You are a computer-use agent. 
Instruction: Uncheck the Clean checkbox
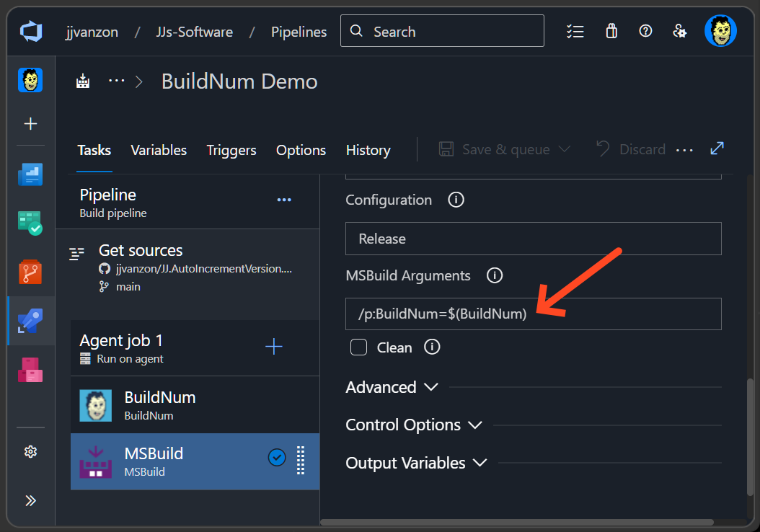(358, 347)
